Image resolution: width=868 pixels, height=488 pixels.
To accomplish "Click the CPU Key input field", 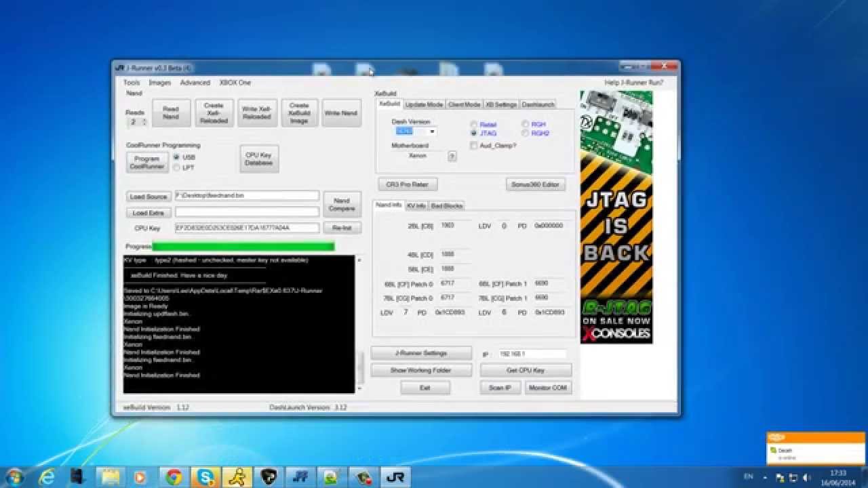I will [x=247, y=228].
